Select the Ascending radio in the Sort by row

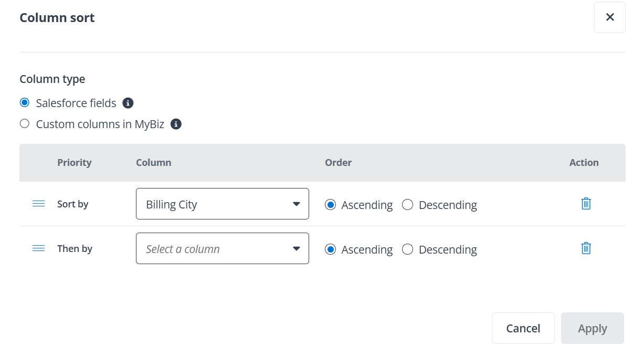[330, 205]
